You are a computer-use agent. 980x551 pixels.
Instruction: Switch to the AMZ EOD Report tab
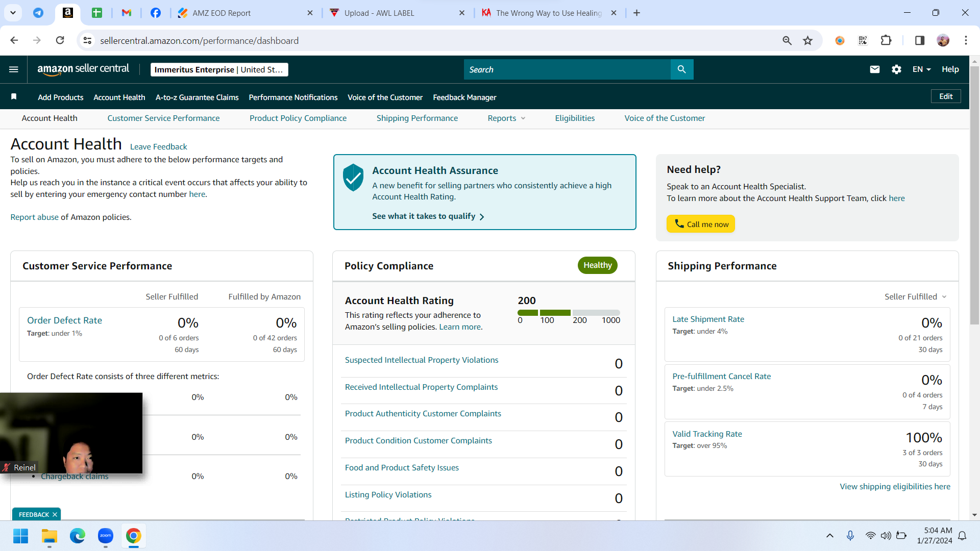[x=246, y=13]
